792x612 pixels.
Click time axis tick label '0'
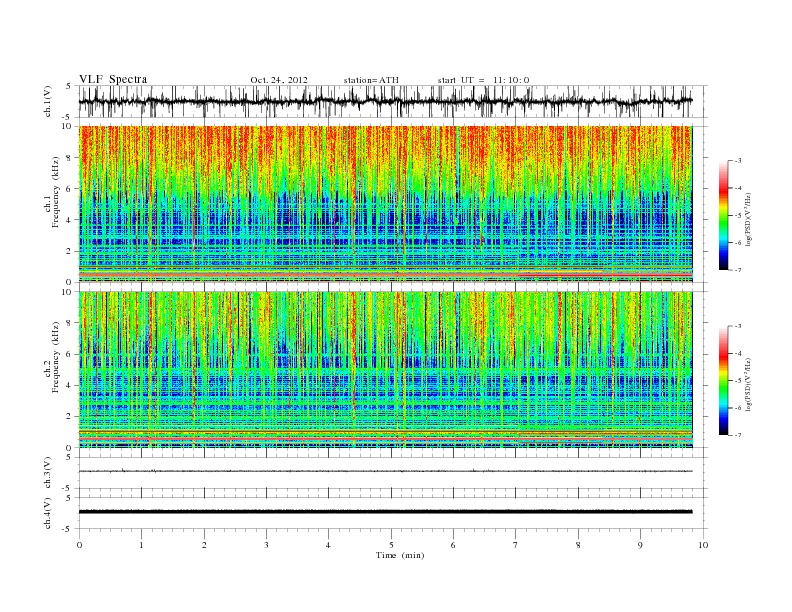(x=79, y=545)
